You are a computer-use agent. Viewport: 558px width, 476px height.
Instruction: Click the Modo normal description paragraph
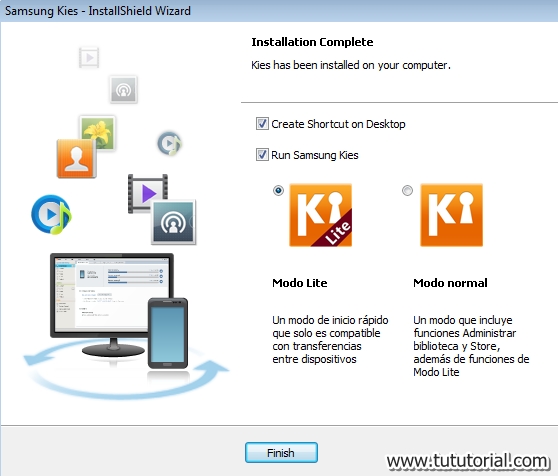tap(471, 346)
